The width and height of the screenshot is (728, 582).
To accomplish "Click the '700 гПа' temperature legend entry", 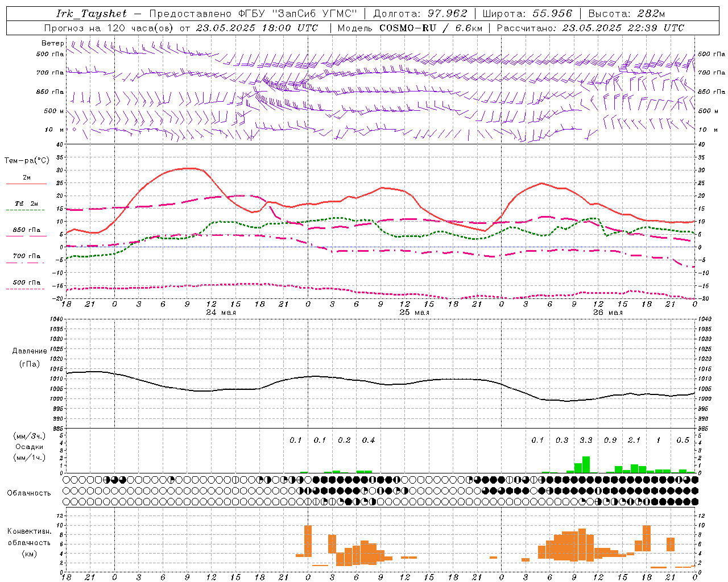I will [26, 256].
